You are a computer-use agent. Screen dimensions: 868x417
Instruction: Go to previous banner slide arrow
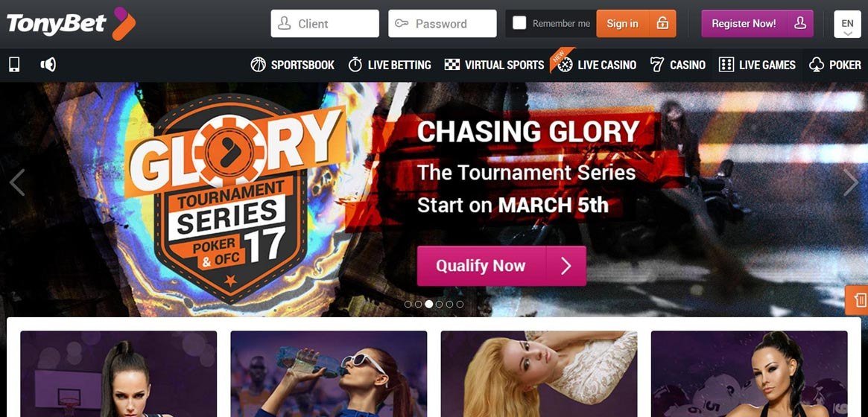(17, 182)
